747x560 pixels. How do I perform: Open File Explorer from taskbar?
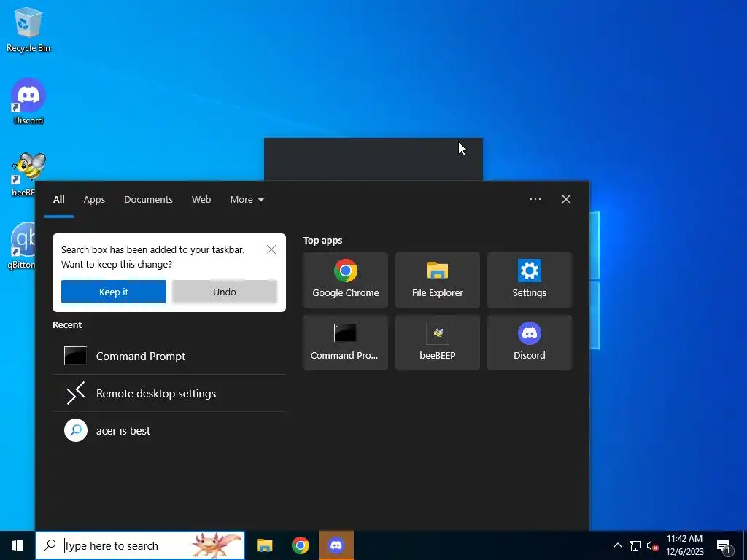point(264,545)
